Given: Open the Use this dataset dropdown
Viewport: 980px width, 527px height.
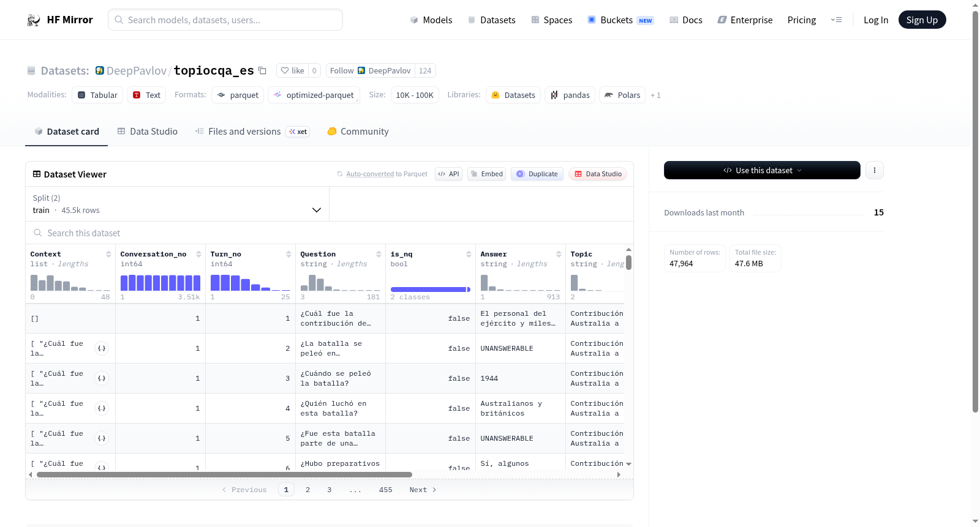Looking at the screenshot, I should pyautogui.click(x=762, y=170).
